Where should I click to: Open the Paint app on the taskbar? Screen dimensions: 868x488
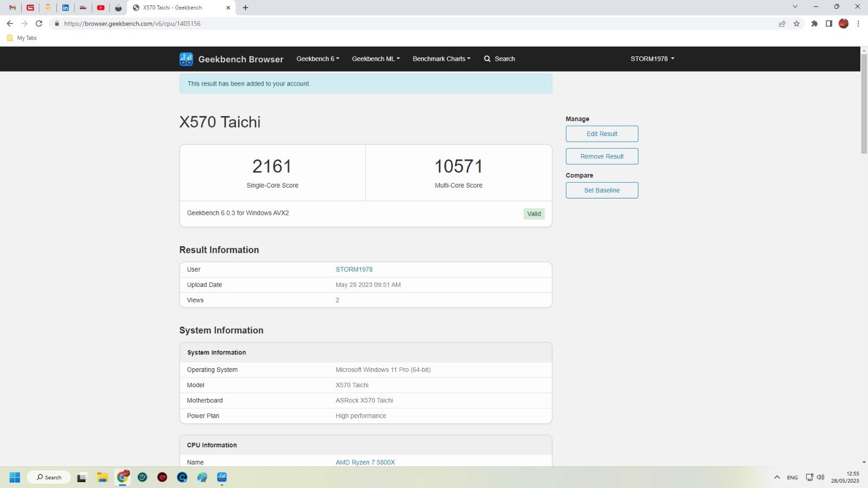[x=202, y=477]
